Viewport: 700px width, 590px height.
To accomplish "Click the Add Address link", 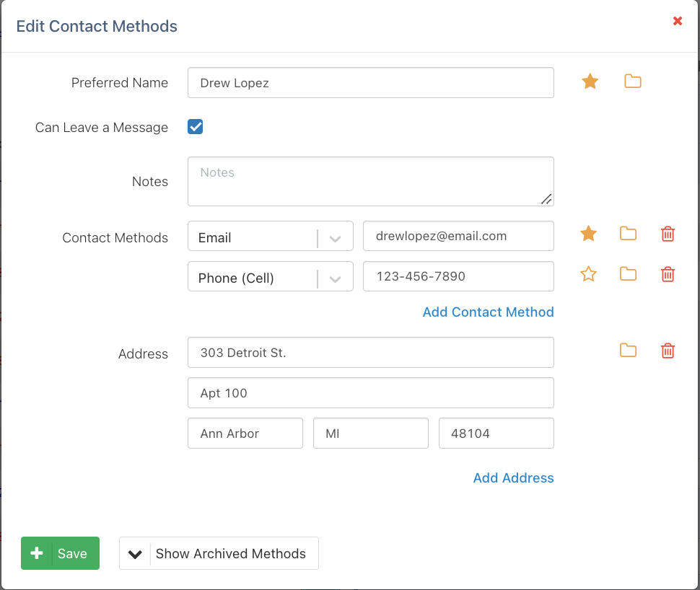I will (x=513, y=477).
